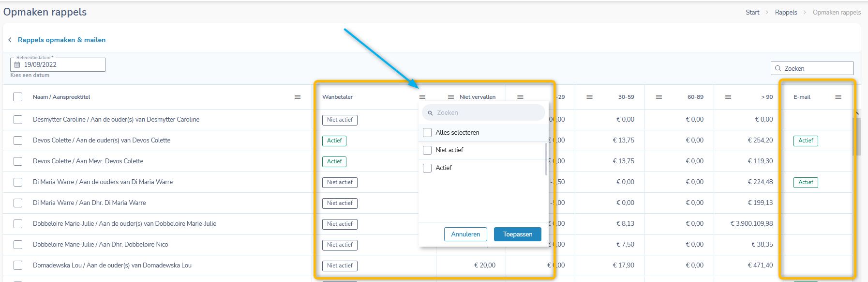Open Rappels breadcrumb link
The image size is (868, 282).
point(786,13)
